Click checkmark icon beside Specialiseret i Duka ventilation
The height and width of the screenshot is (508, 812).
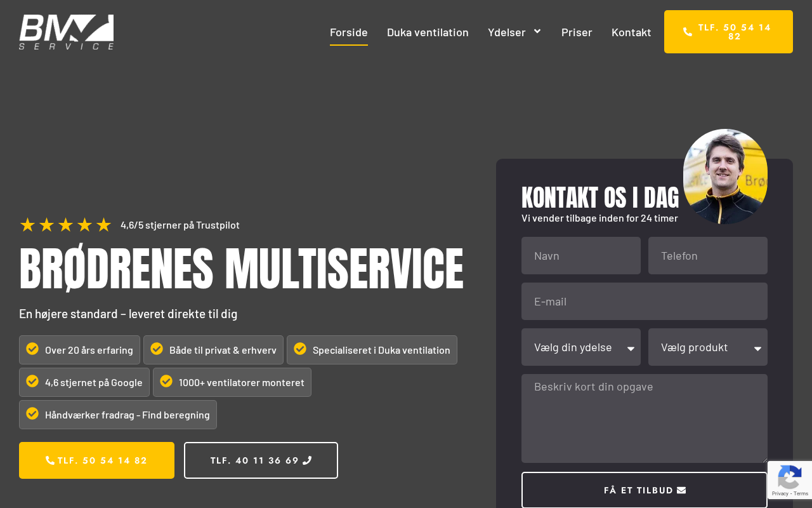tap(300, 349)
